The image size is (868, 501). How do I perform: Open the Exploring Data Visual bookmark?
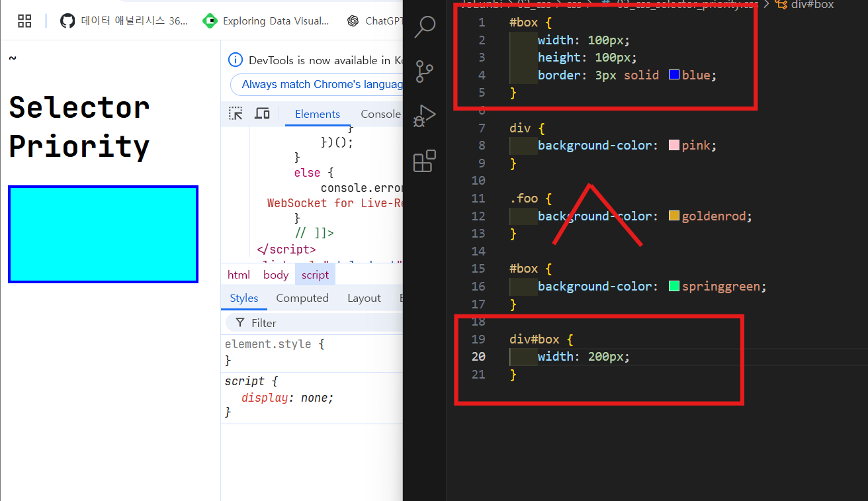click(x=266, y=21)
